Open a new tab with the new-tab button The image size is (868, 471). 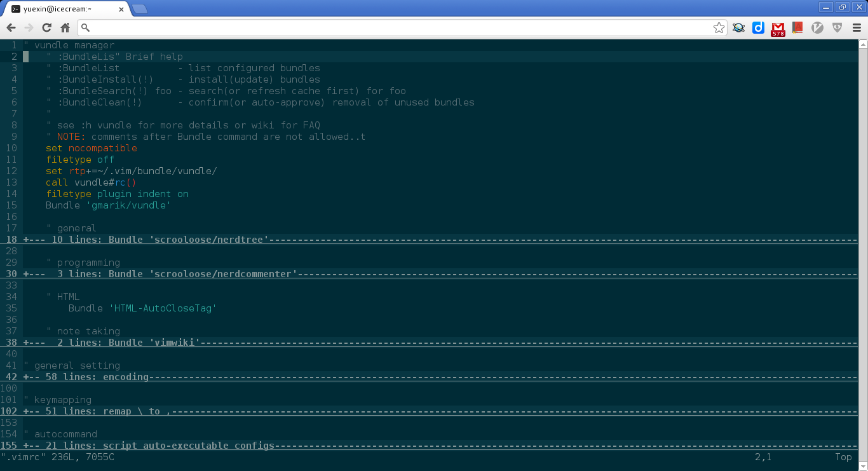140,9
